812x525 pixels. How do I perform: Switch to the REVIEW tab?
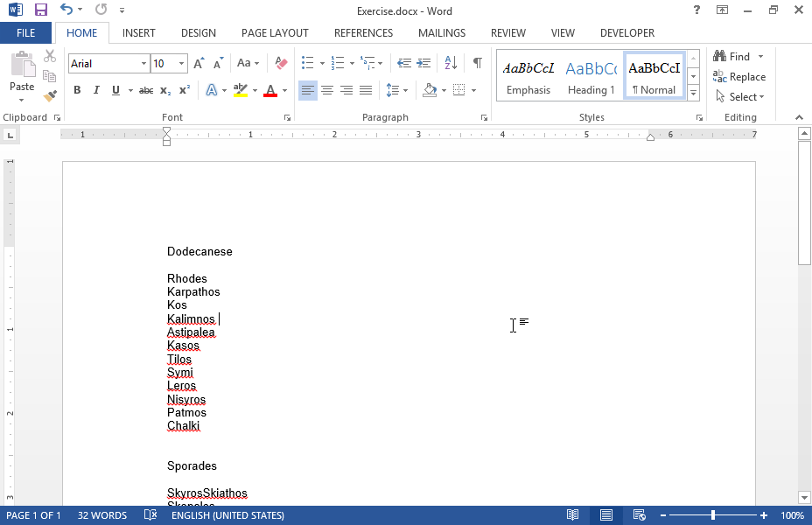(x=508, y=33)
